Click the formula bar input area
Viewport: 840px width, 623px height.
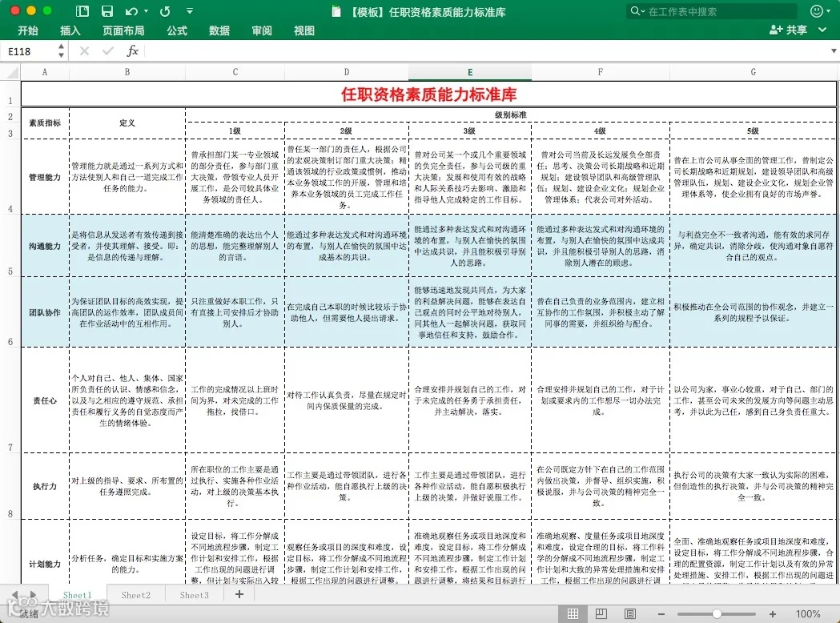click(x=484, y=51)
